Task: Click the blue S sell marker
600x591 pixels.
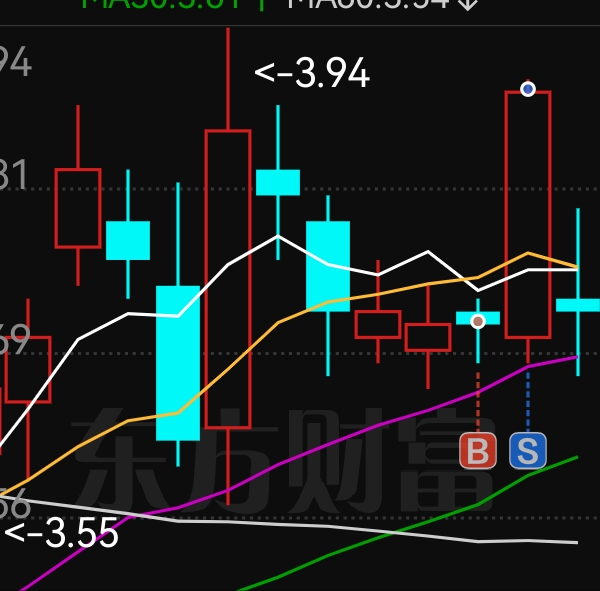Action: [x=528, y=451]
